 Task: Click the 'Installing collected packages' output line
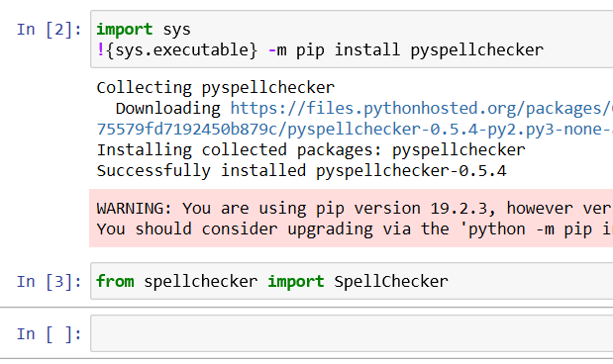(x=311, y=150)
